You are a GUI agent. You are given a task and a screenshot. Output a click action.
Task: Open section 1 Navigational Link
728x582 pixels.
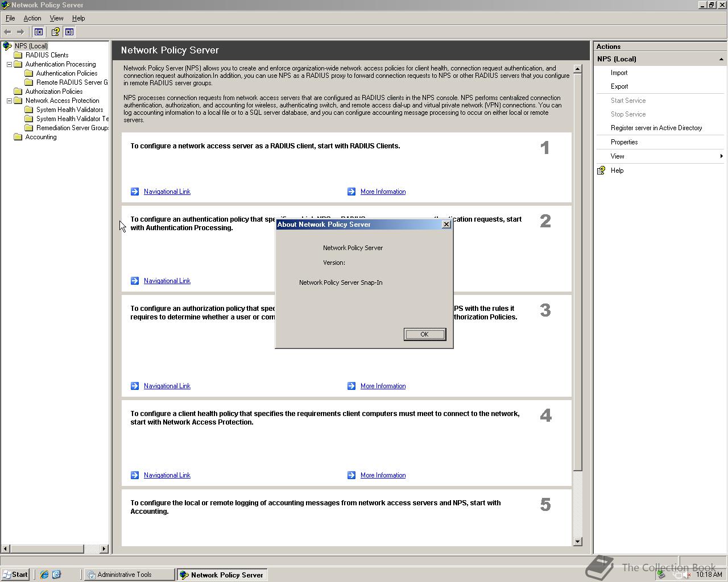click(x=167, y=192)
